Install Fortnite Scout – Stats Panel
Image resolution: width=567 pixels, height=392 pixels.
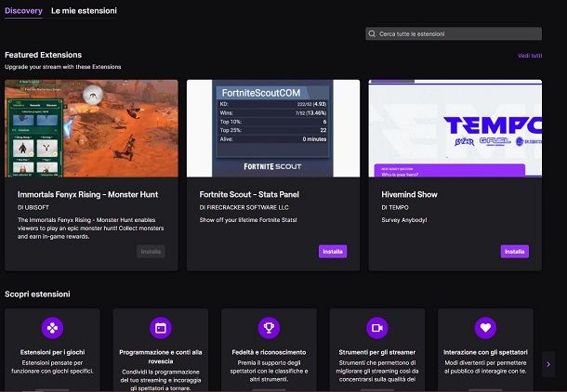tap(333, 252)
